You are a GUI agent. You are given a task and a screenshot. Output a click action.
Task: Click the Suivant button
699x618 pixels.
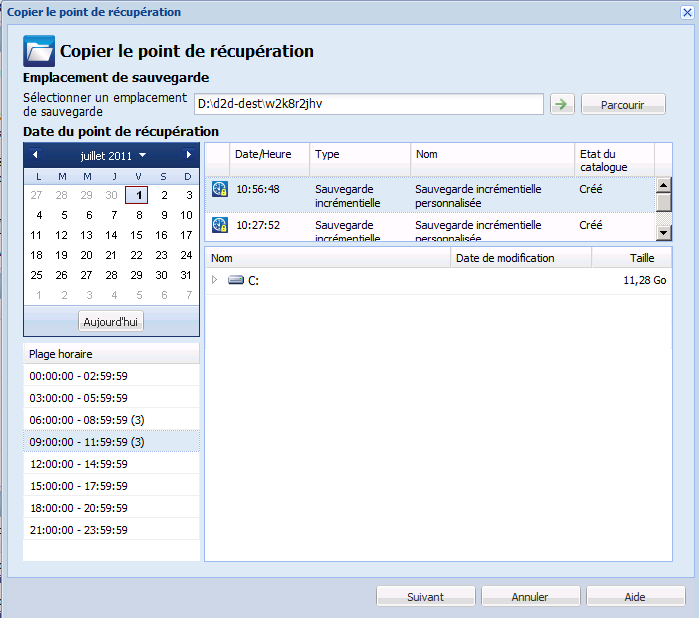click(x=425, y=597)
